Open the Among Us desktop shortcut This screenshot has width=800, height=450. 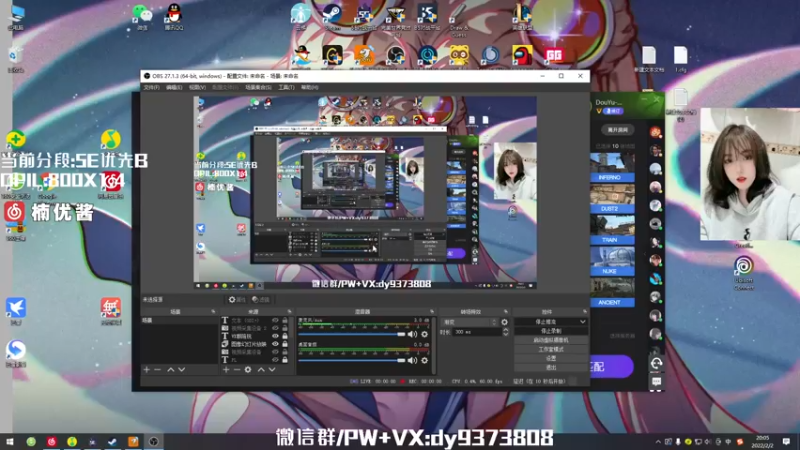coord(522,55)
